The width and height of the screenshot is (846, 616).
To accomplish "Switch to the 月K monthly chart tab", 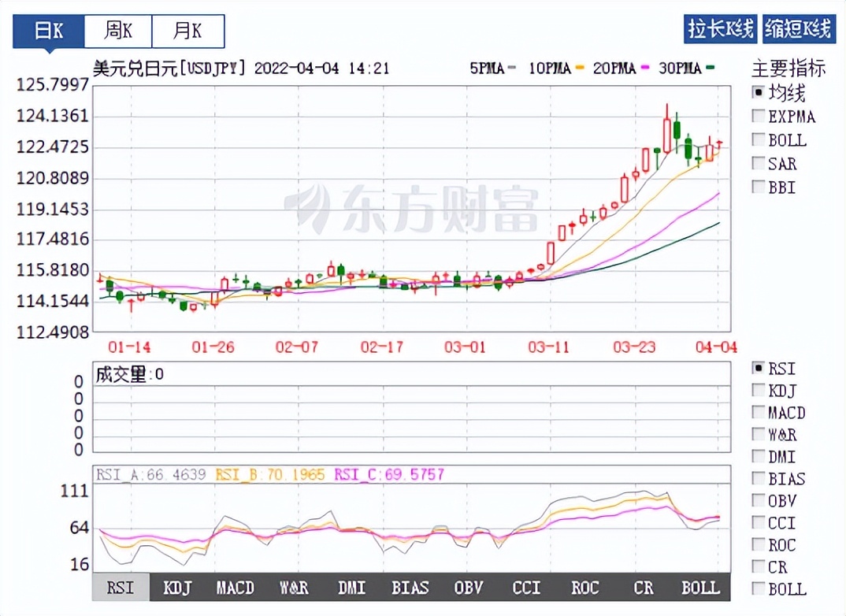I will point(187,30).
